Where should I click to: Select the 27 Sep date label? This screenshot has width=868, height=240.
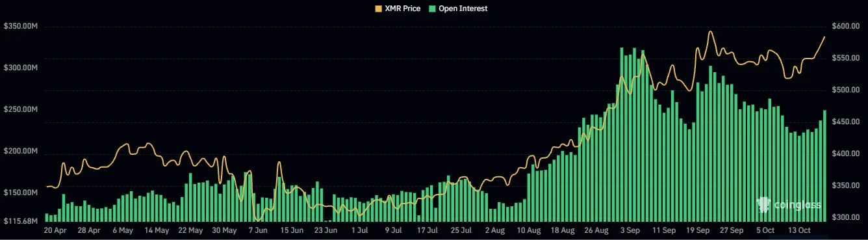[732, 230]
